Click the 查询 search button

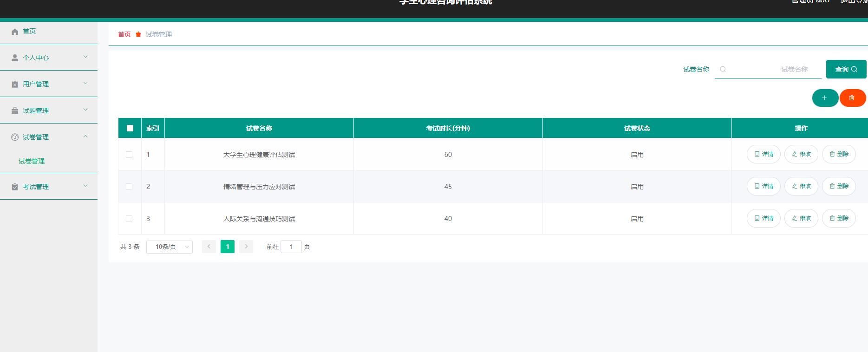[846, 69]
